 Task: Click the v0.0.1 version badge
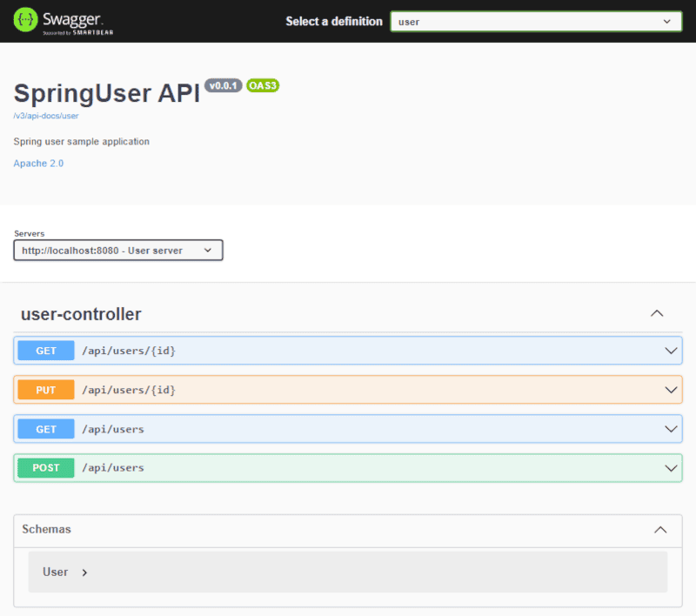click(223, 85)
